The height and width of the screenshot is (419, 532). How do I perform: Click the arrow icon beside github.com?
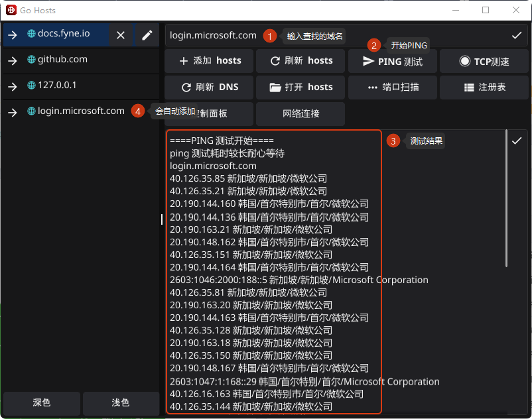tap(13, 60)
